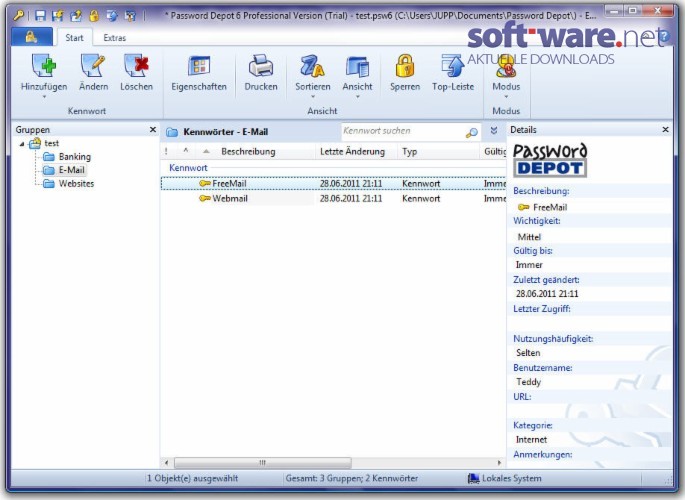Click the Hinzufügen add password icon

click(44, 66)
